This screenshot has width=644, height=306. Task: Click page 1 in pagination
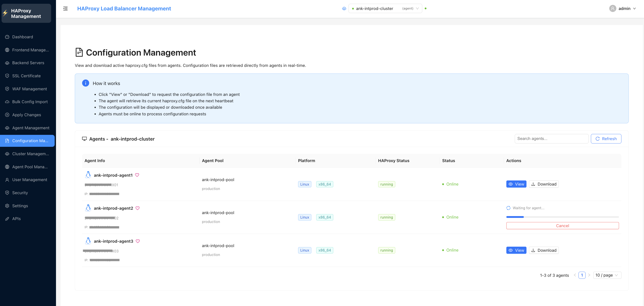(582, 275)
